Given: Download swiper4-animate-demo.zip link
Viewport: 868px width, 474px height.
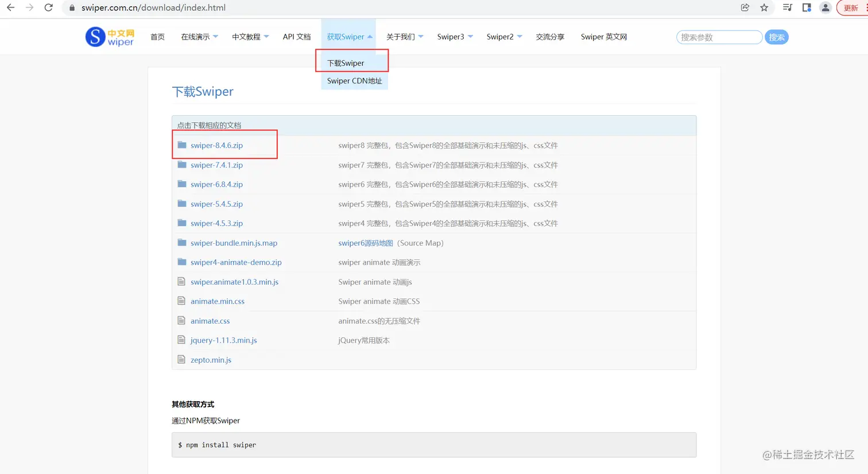Looking at the screenshot, I should tap(236, 262).
